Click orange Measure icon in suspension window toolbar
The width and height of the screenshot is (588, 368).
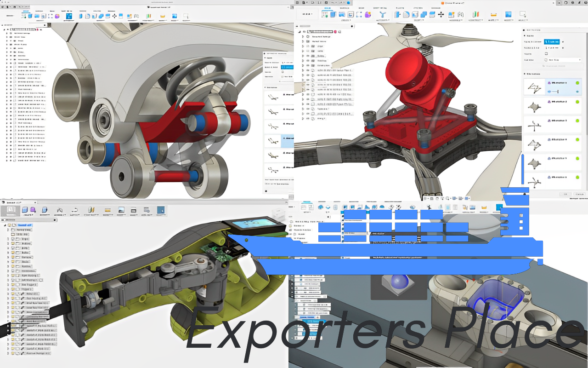pos(163,17)
